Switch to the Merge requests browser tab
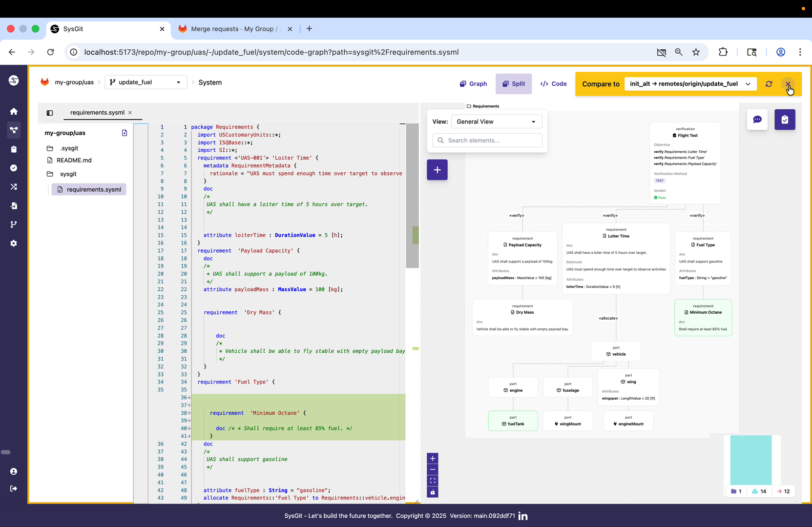This screenshot has height=527, width=812. pos(229,29)
